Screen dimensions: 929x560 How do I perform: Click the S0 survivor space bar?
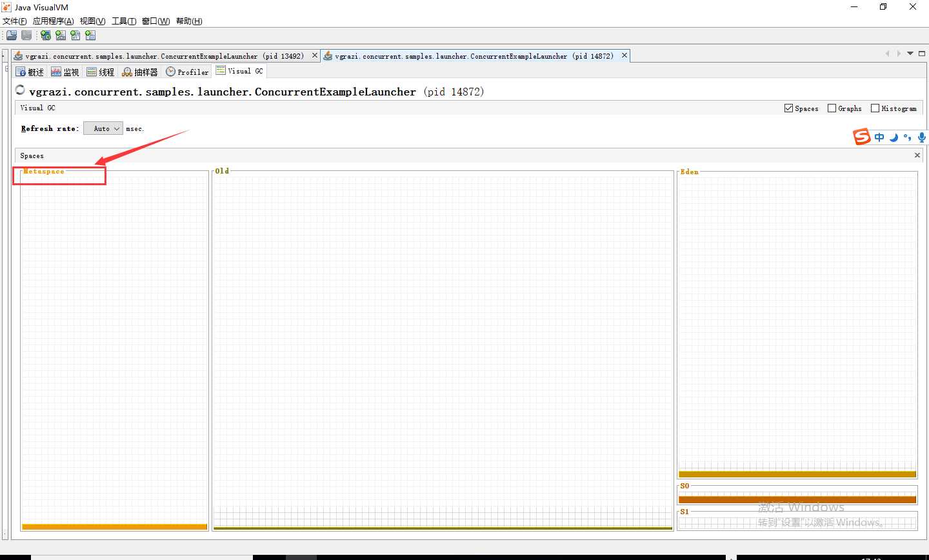pyautogui.click(x=797, y=499)
